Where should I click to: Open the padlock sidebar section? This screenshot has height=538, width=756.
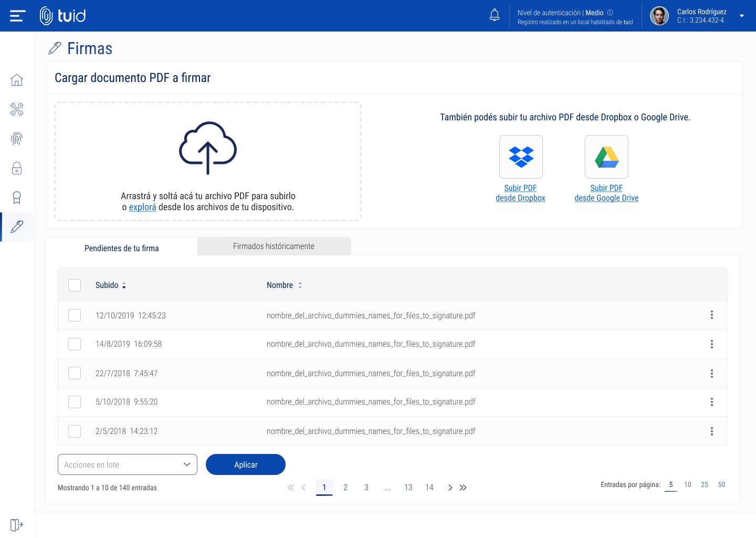(17, 168)
